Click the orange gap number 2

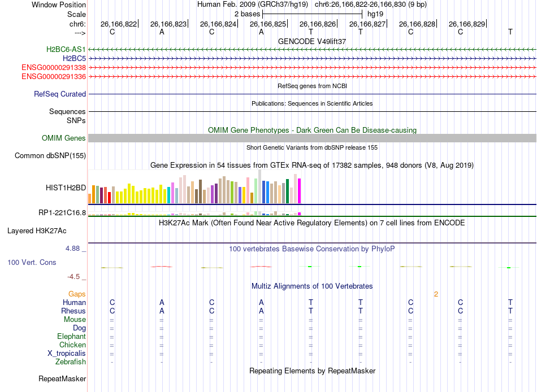point(436,294)
